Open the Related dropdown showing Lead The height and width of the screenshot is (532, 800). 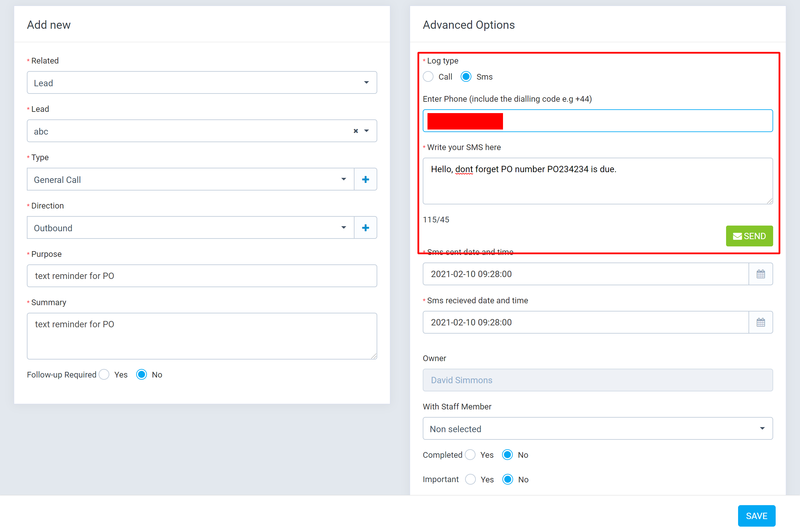(x=202, y=83)
